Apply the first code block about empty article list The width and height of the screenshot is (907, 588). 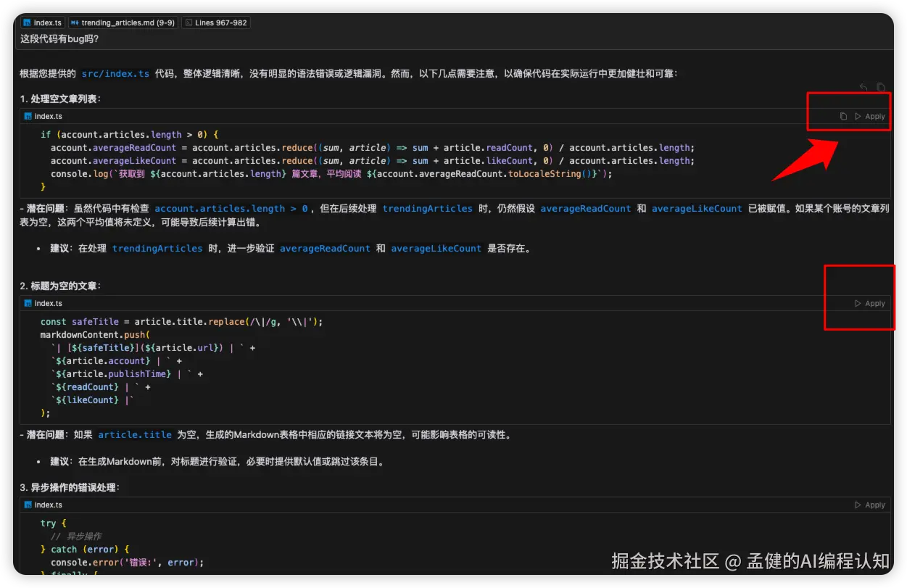pos(870,116)
